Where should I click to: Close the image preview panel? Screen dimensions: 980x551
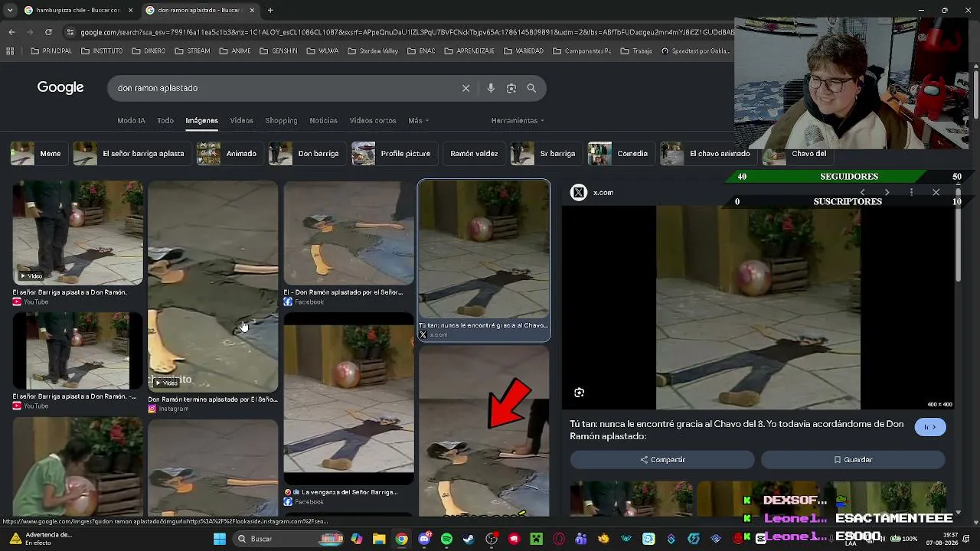(x=936, y=192)
